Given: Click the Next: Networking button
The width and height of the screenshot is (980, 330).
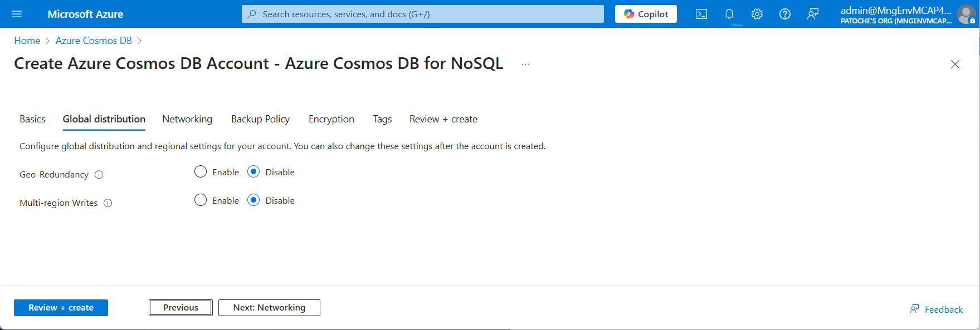Looking at the screenshot, I should click(x=269, y=307).
